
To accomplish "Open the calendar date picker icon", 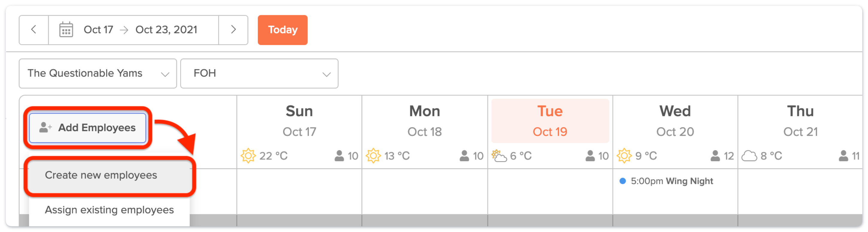I will point(66,30).
